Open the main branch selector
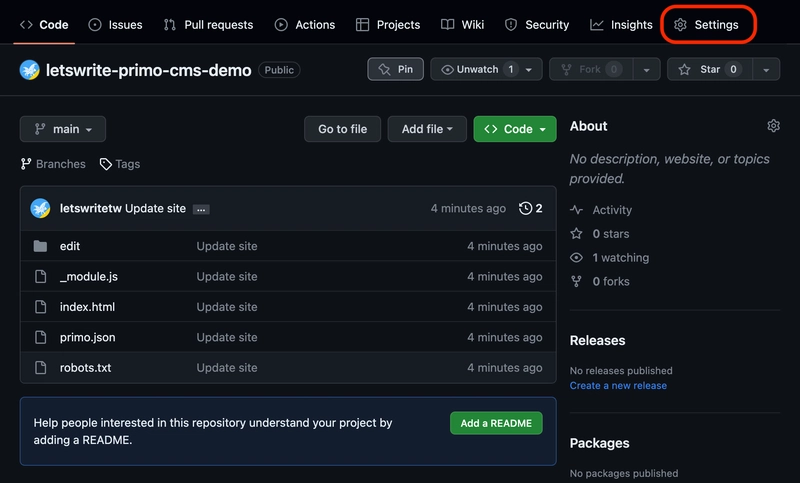Image resolution: width=800 pixels, height=483 pixels. (63, 129)
